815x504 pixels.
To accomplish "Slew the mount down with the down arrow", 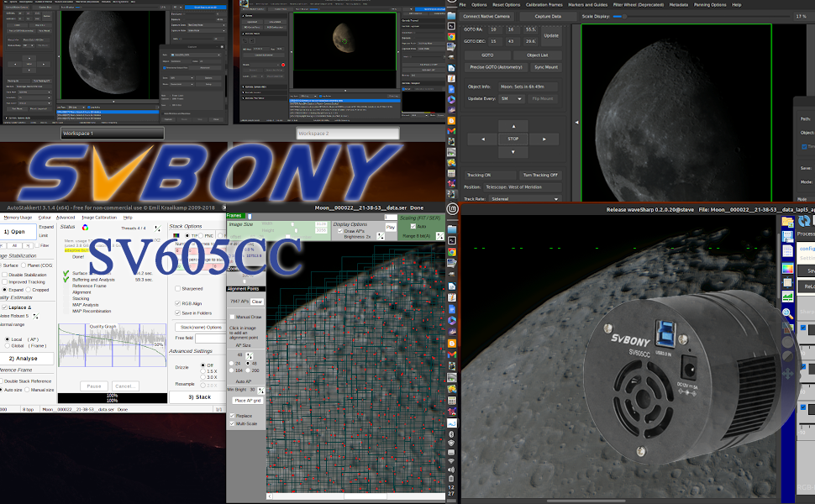I will click(x=513, y=152).
